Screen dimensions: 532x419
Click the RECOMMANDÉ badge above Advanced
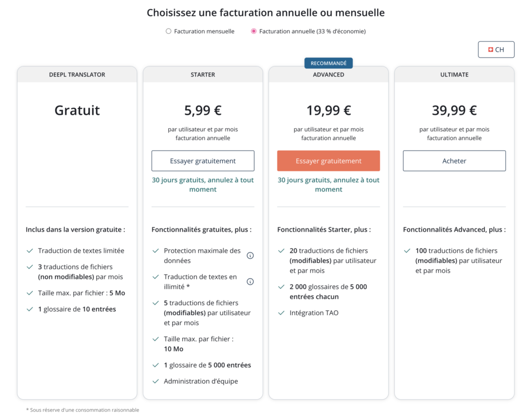click(x=328, y=63)
